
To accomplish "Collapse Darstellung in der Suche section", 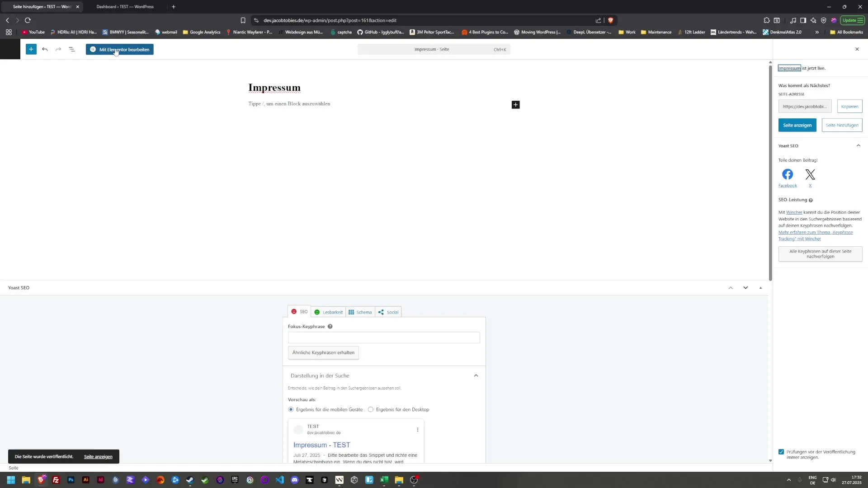I will pos(476,375).
